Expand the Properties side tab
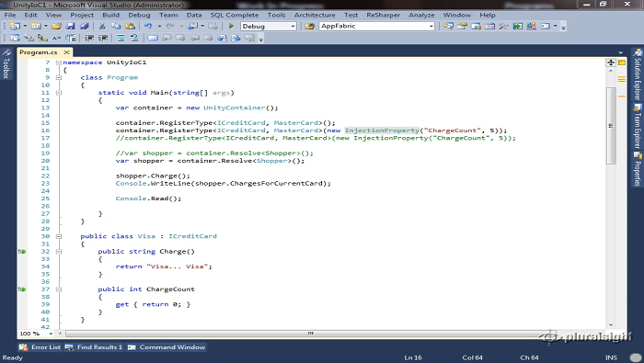Image resolution: width=644 pixels, height=363 pixels. 637,169
